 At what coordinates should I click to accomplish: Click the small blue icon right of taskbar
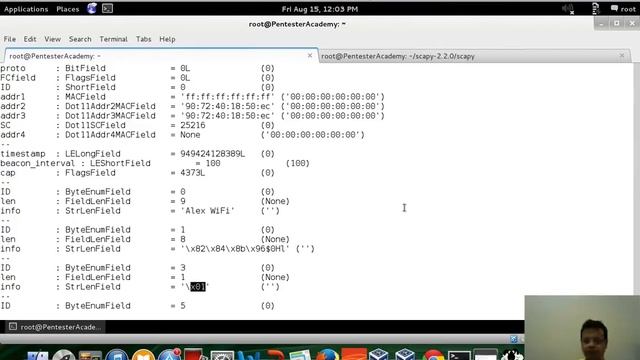[514, 339]
